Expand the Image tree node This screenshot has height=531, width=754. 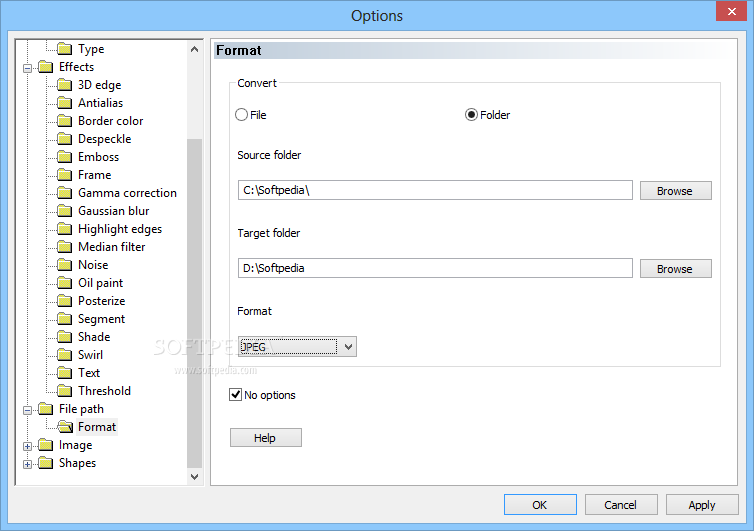(27, 446)
